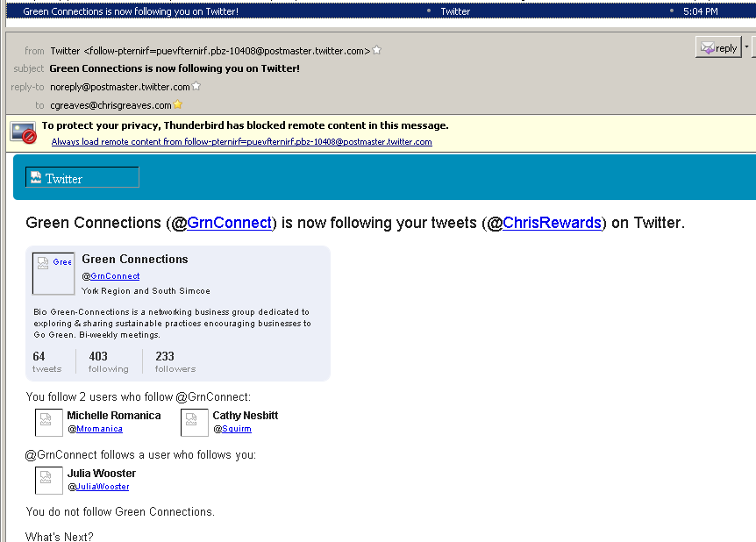
Task: Click the Green Connections card name
Action: coord(135,259)
